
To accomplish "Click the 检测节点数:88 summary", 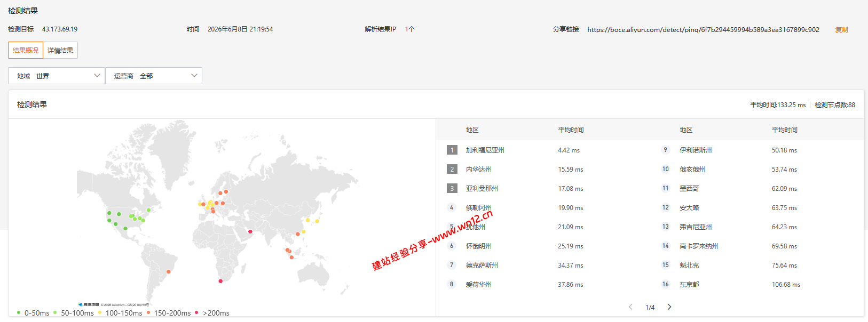I will tap(835, 105).
